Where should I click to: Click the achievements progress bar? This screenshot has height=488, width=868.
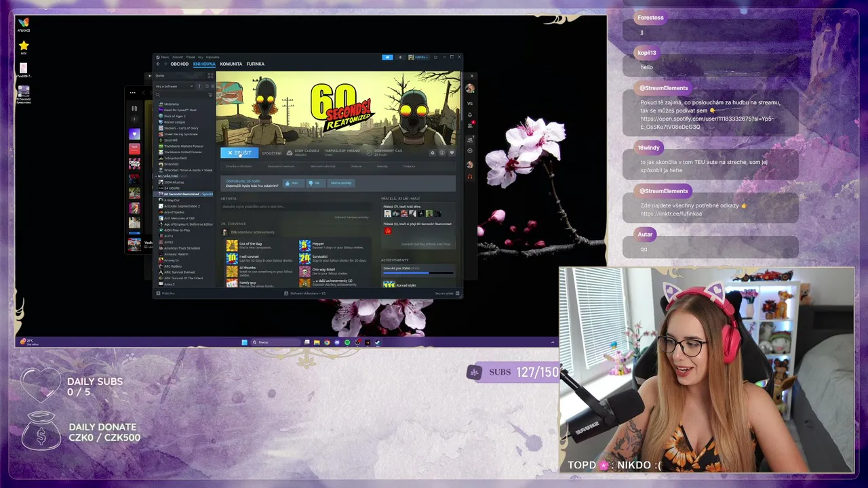point(418,273)
